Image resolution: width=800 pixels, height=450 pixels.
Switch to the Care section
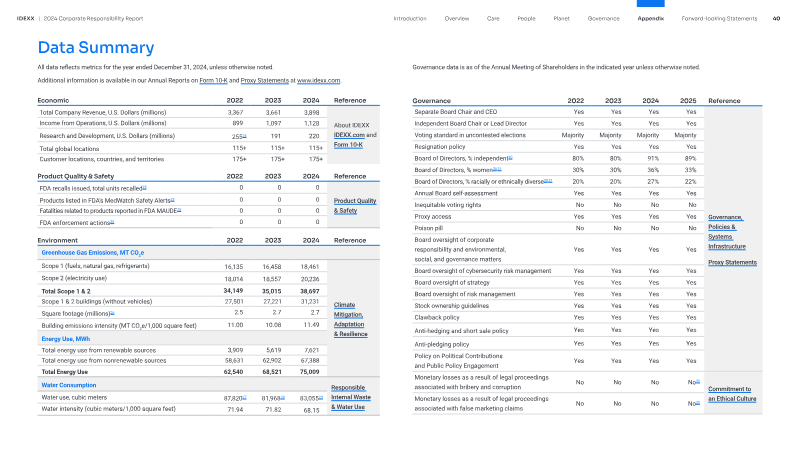coord(493,18)
